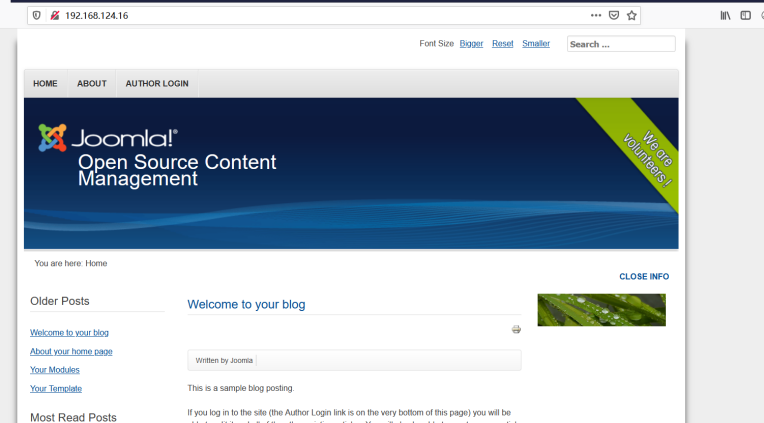The height and width of the screenshot is (423, 764).
Task: Click the Joomla! logo
Action: point(108,138)
